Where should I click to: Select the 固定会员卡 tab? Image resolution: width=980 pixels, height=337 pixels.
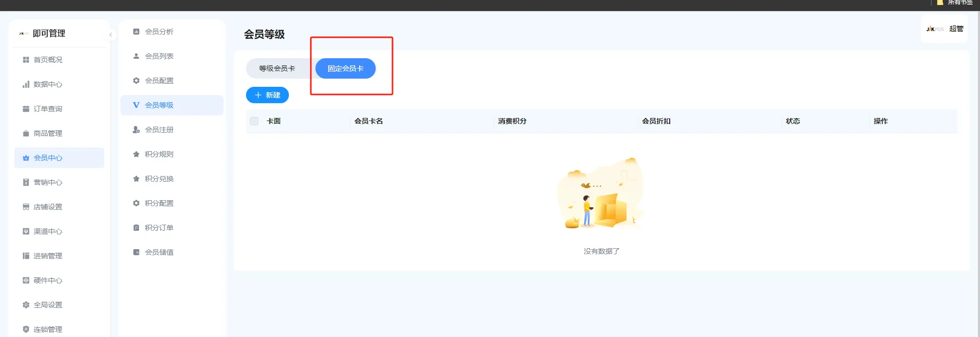click(x=346, y=68)
